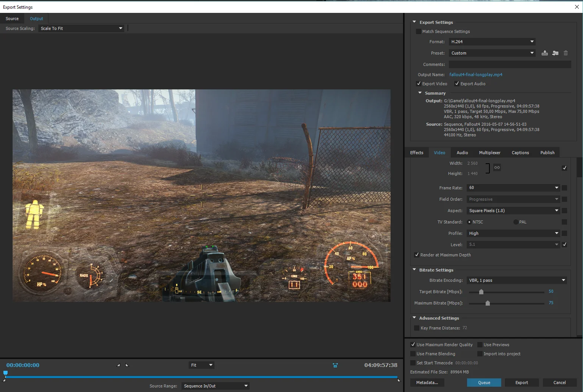Screen dimensions: 583x392
Task: Enable Use Frame Blending
Action: 413,354
